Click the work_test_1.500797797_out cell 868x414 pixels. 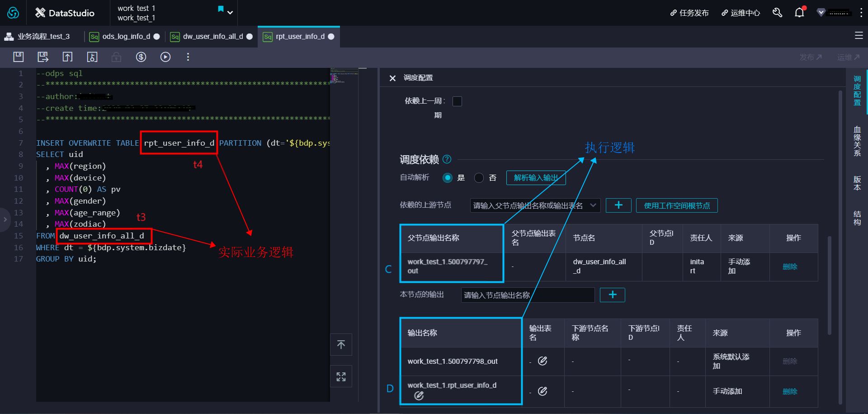click(x=451, y=266)
